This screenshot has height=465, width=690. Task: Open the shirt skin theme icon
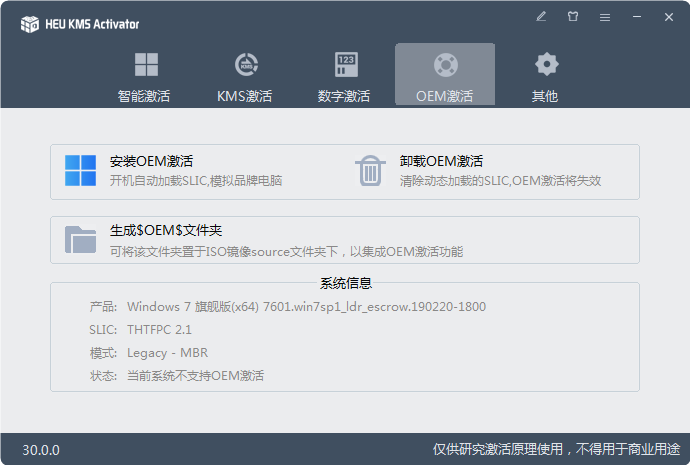coord(573,17)
